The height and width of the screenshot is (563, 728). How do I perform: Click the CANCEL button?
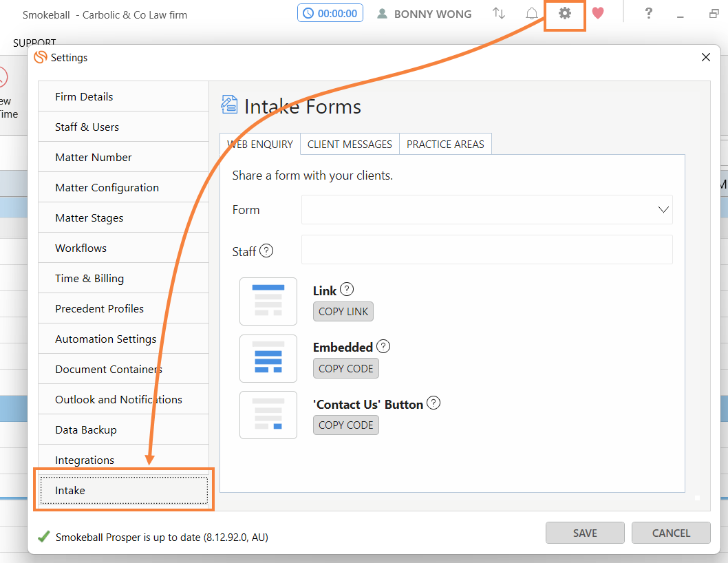tap(671, 533)
